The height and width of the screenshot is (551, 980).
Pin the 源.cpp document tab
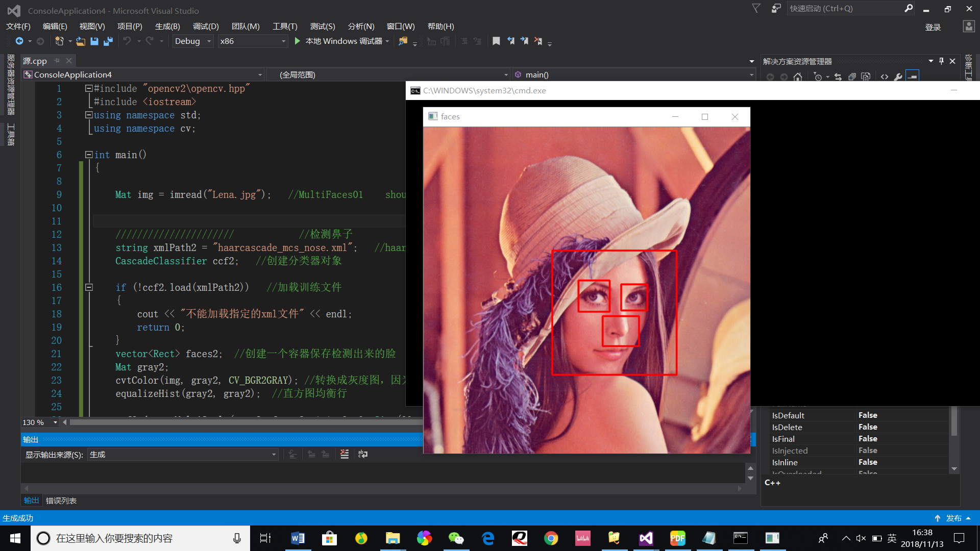pos(57,61)
